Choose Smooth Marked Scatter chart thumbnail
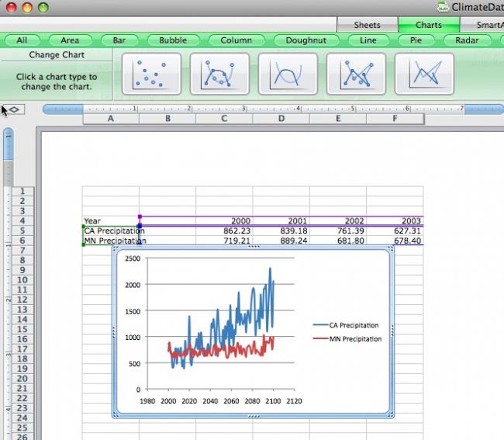The width and height of the screenshot is (504, 440). pos(219,73)
